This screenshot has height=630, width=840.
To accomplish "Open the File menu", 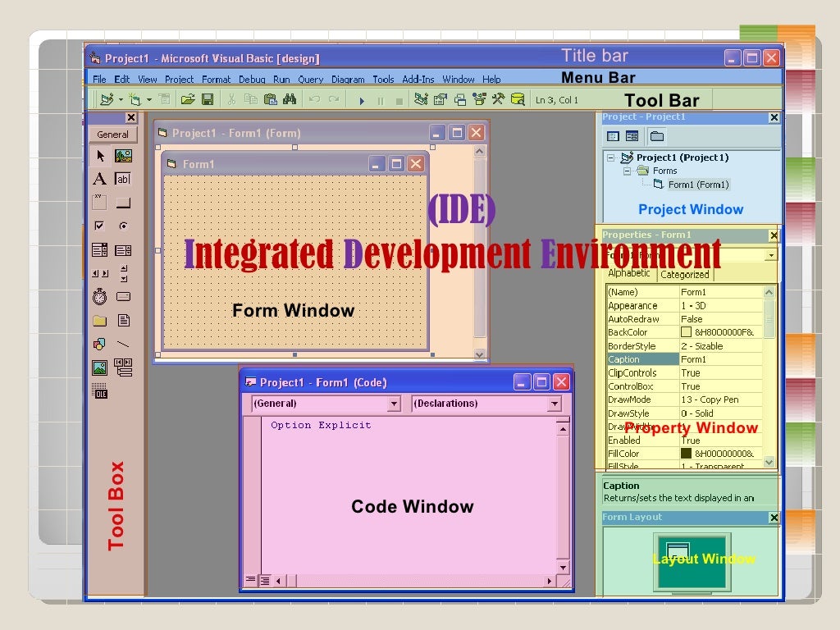I will [99, 80].
